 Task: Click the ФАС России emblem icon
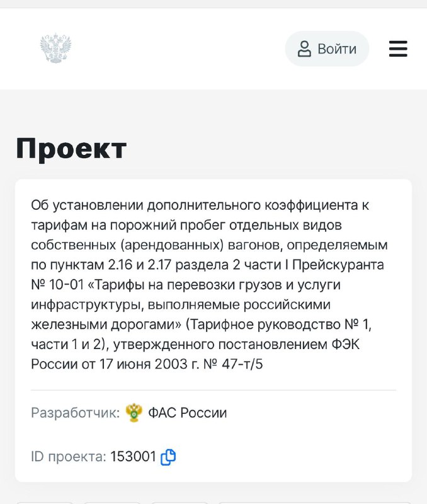pos(134,413)
